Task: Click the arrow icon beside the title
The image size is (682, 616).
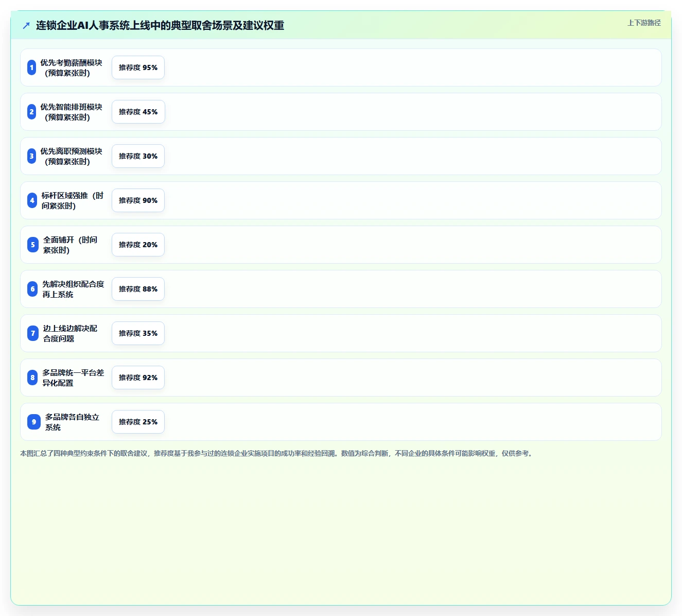Action: pos(26,25)
